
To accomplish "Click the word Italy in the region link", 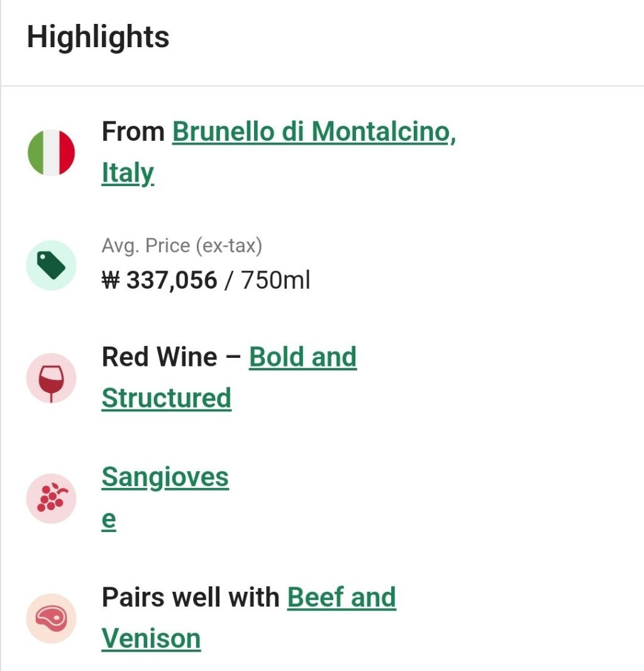I will click(128, 173).
